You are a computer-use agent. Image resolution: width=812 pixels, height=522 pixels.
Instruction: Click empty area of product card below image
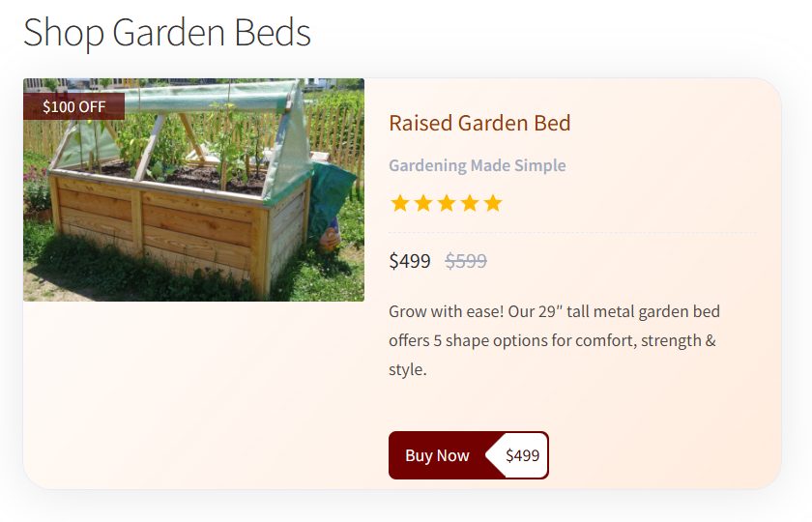coord(193,393)
